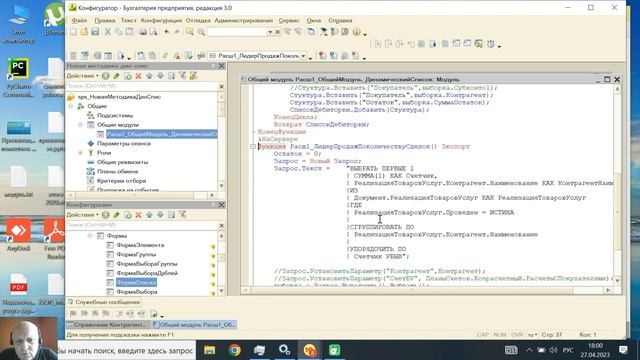Select the root node sps_НоваяМетодикаДинСпис
Screen dimensions: 640x360
pyautogui.click(x=119, y=97)
